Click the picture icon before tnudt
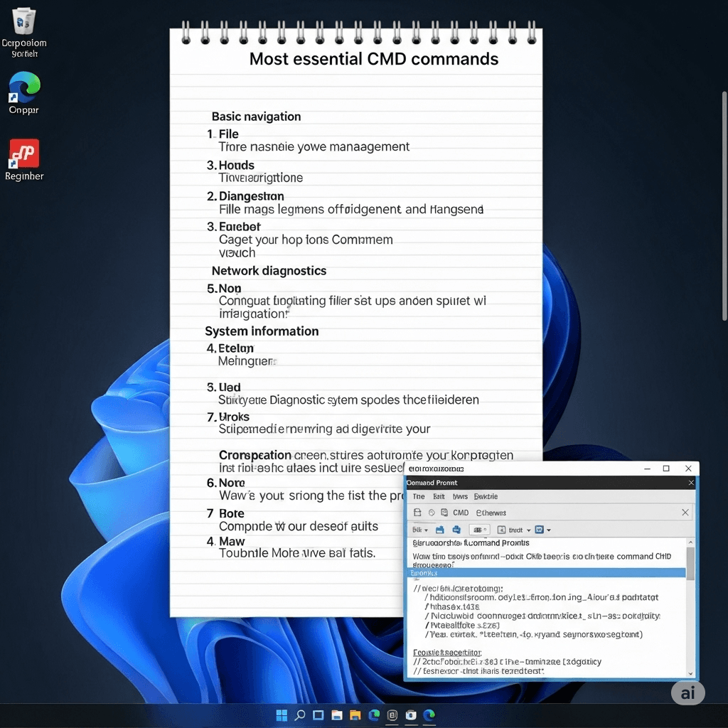Viewport: 728px width, 728px height. tap(501, 530)
